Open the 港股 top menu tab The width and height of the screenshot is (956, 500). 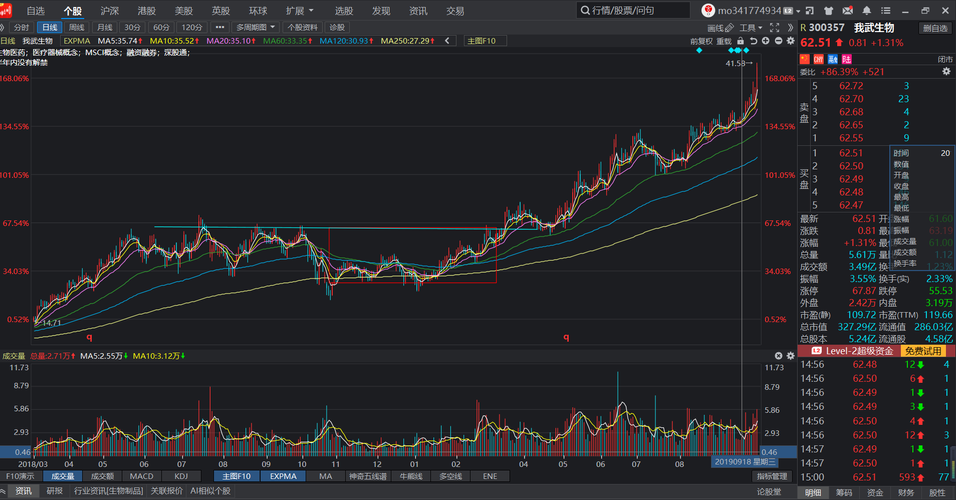coord(146,10)
